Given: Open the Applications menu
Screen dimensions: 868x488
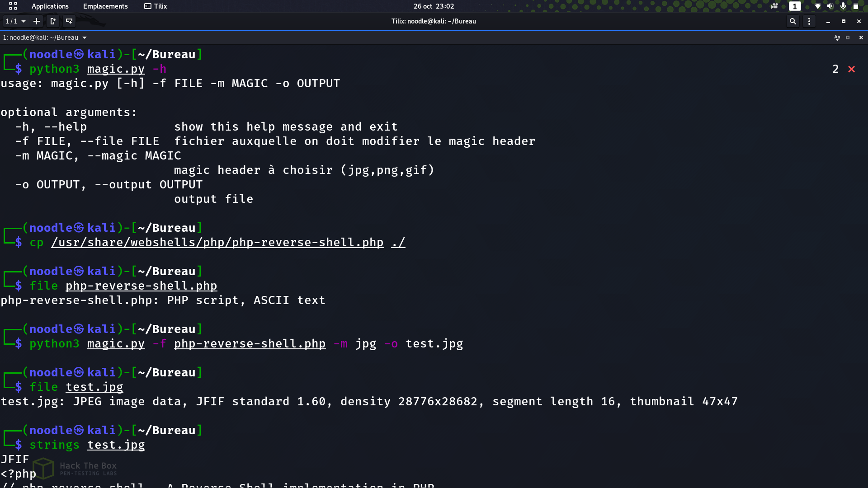Looking at the screenshot, I should pos(50,6).
